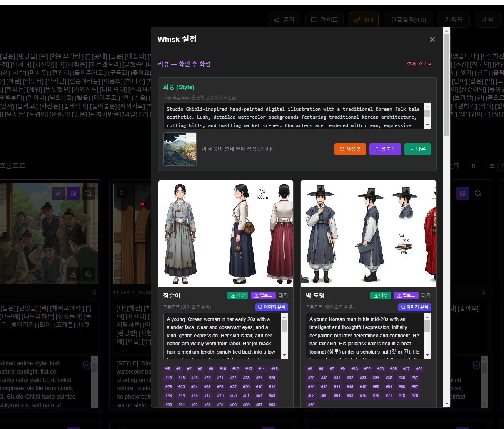Upload image for 박 도령 character
Viewport: 504px width, 429px height.
tap(406, 295)
